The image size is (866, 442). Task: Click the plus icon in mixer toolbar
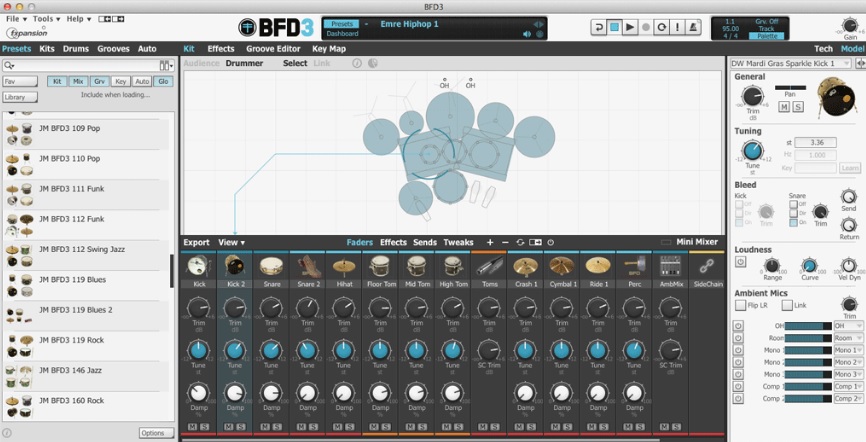point(490,243)
